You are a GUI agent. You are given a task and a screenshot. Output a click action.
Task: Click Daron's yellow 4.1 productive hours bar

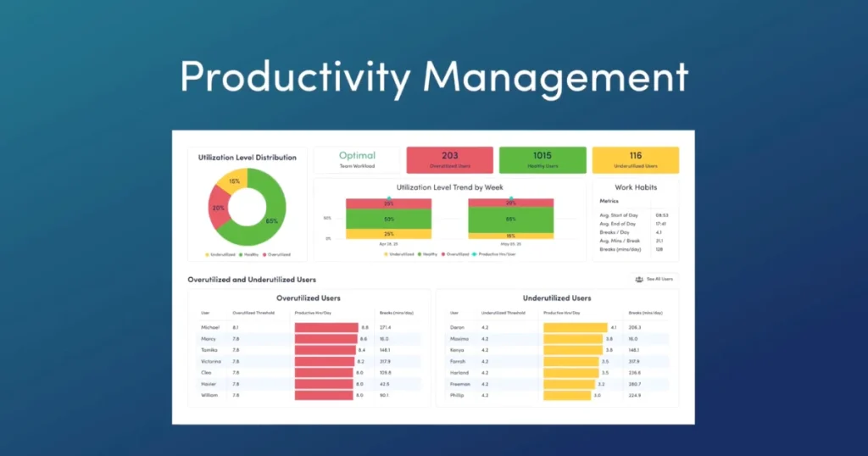click(x=576, y=328)
